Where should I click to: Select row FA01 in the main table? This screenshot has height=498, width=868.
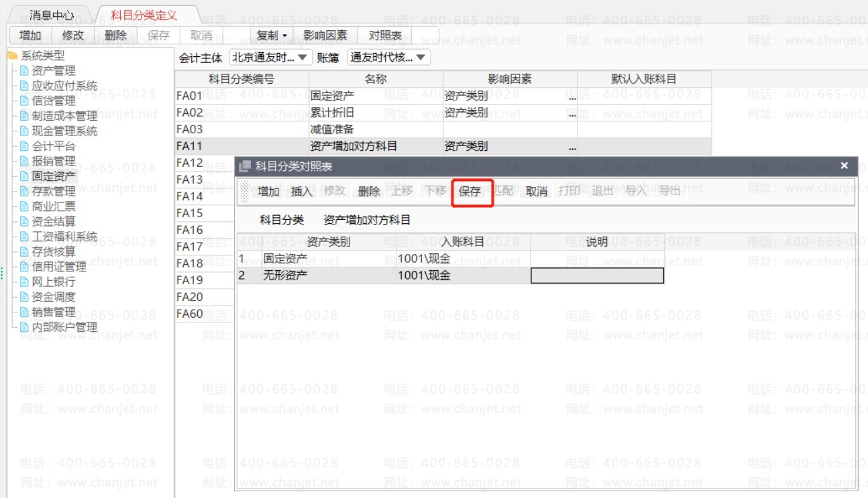443,96
